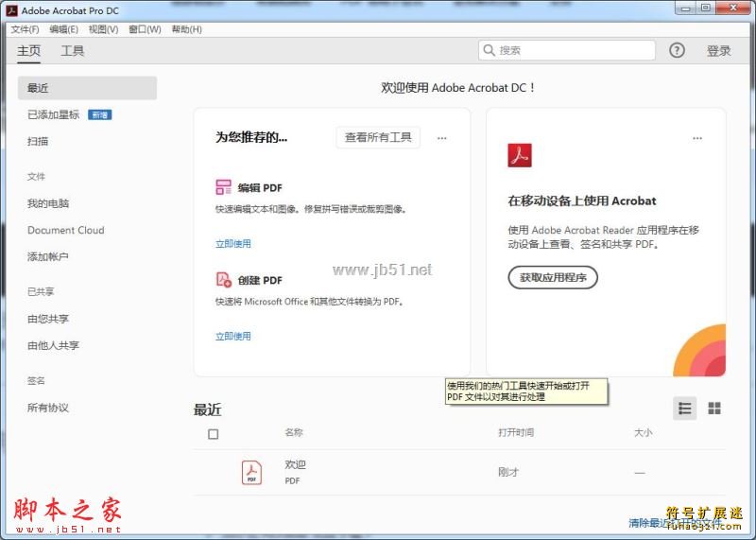
Task: Tick the select-all checkbox in recent list header
Action: tap(214, 434)
